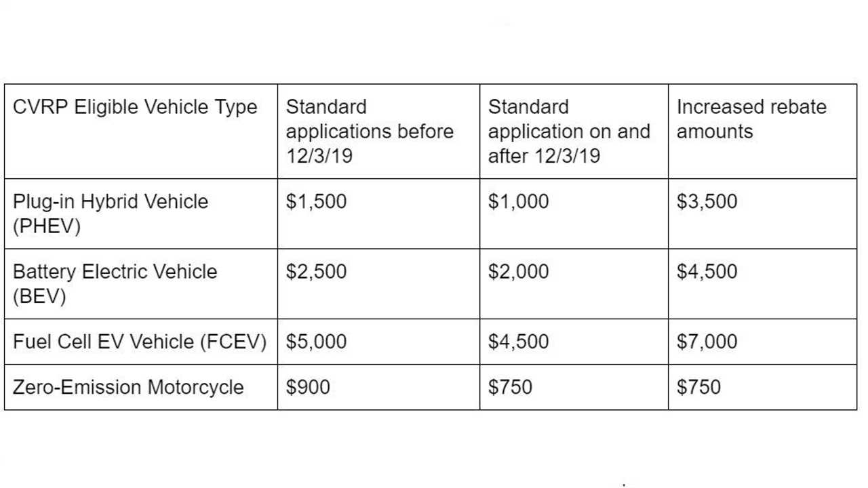The image size is (868, 488).
Task: Select the Increased rebate amounts header cell
Action: [751, 119]
